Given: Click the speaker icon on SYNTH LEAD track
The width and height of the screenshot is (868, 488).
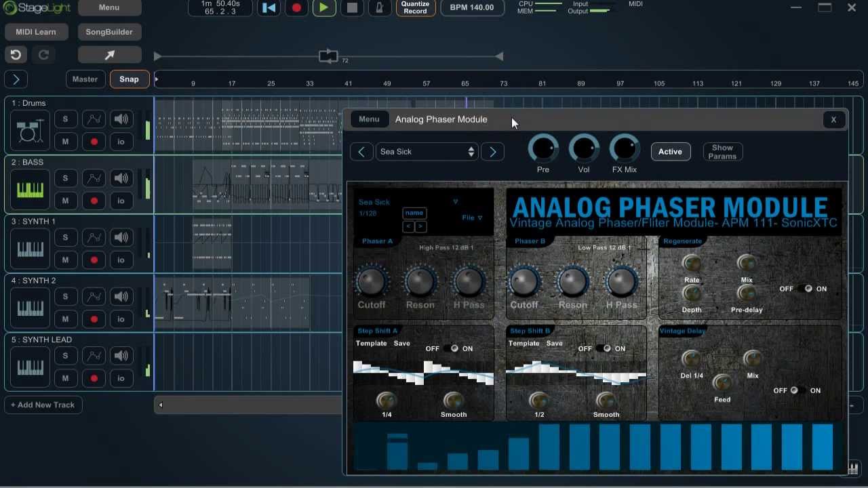Looking at the screenshot, I should point(121,355).
